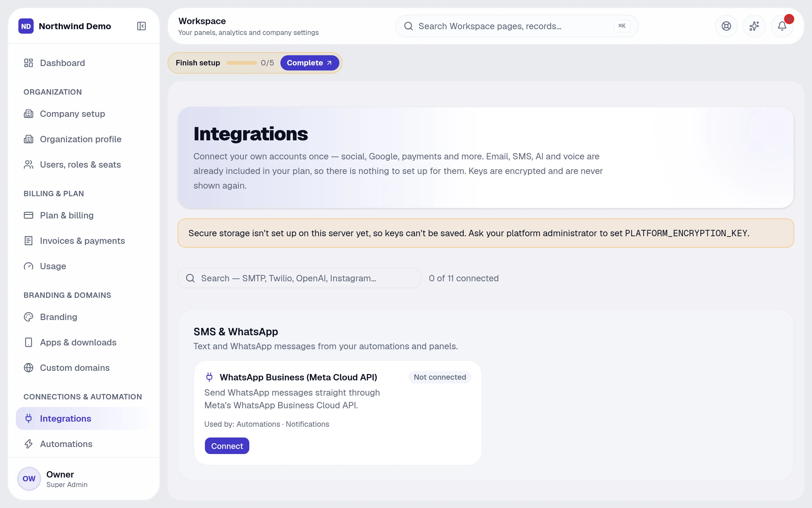Focus the integrations search field
This screenshot has width=812, height=508.
point(299,278)
